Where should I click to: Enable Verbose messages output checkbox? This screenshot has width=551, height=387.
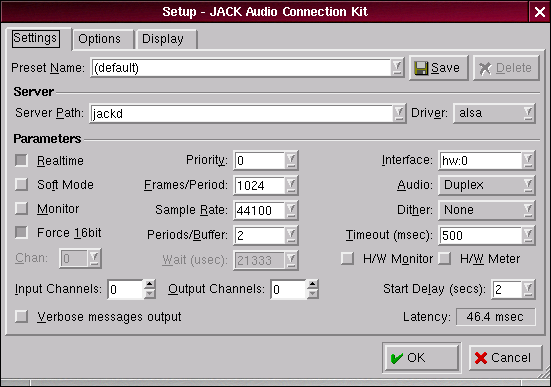[21, 316]
